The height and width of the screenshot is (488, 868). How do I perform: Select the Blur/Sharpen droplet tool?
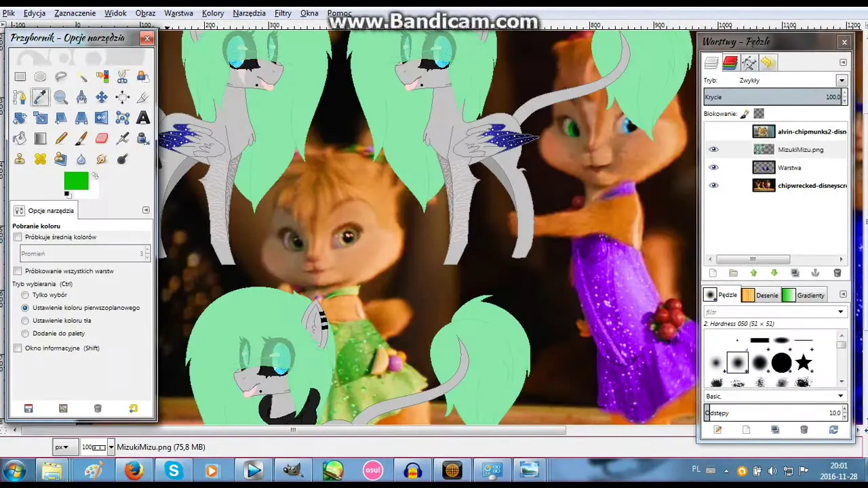(81, 159)
